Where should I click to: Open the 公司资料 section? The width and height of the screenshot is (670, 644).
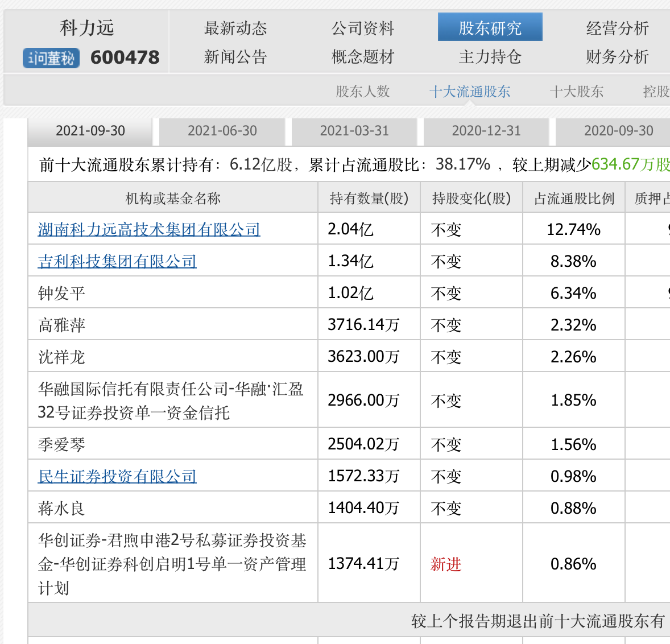click(363, 28)
